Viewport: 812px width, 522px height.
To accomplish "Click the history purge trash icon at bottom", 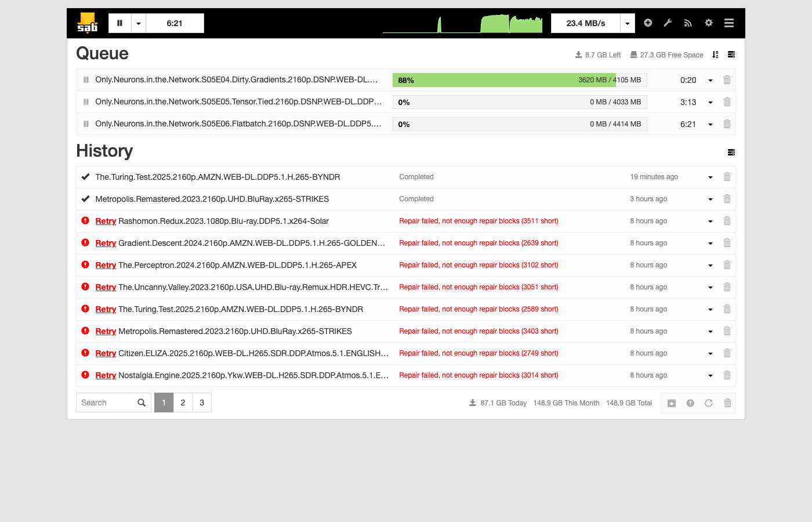I will [727, 403].
